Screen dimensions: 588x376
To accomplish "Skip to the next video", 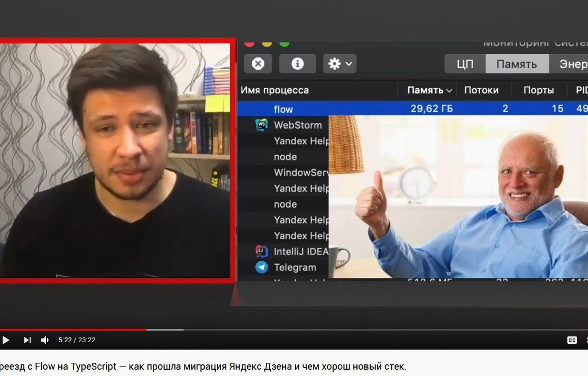I will pos(27,340).
